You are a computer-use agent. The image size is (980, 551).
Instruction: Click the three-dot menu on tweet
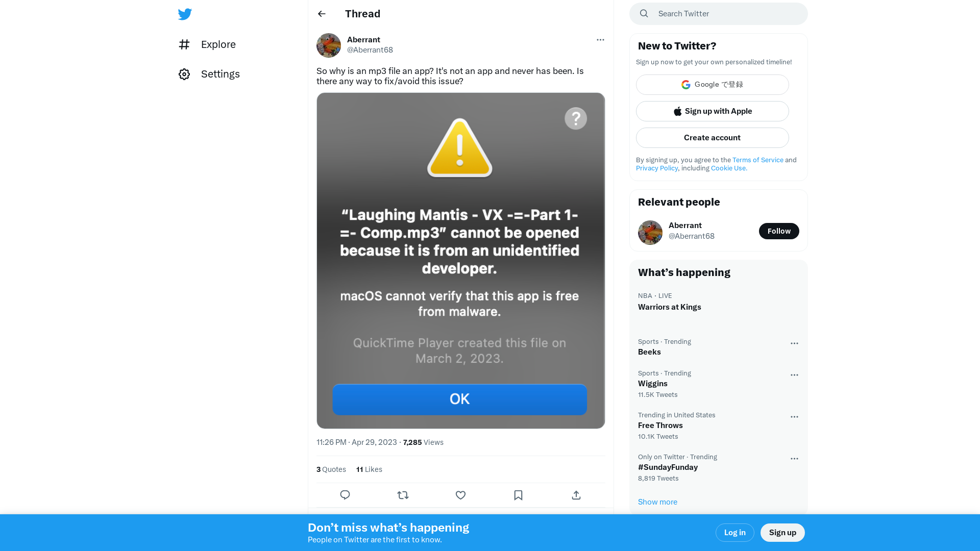point(600,39)
